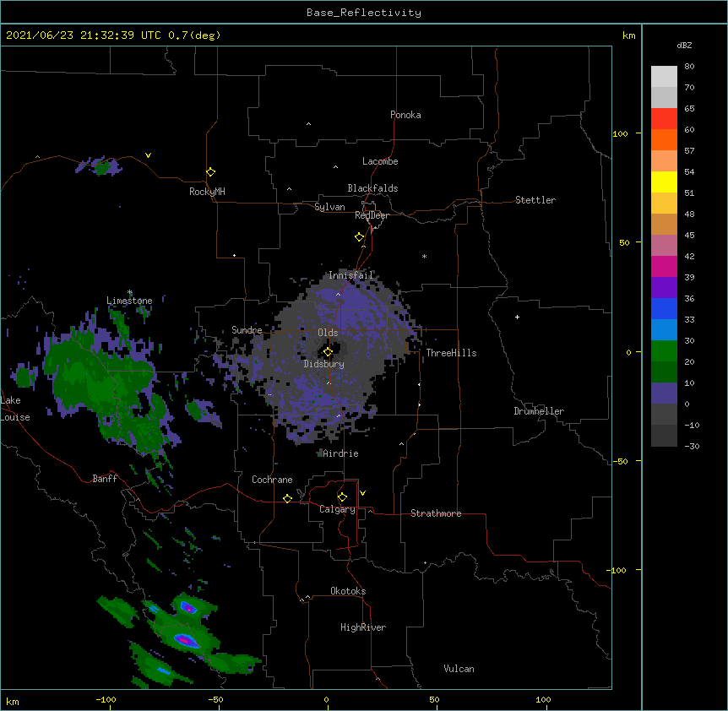Image resolution: width=728 pixels, height=711 pixels.
Task: Click the Calgary city label
Action: (338, 509)
